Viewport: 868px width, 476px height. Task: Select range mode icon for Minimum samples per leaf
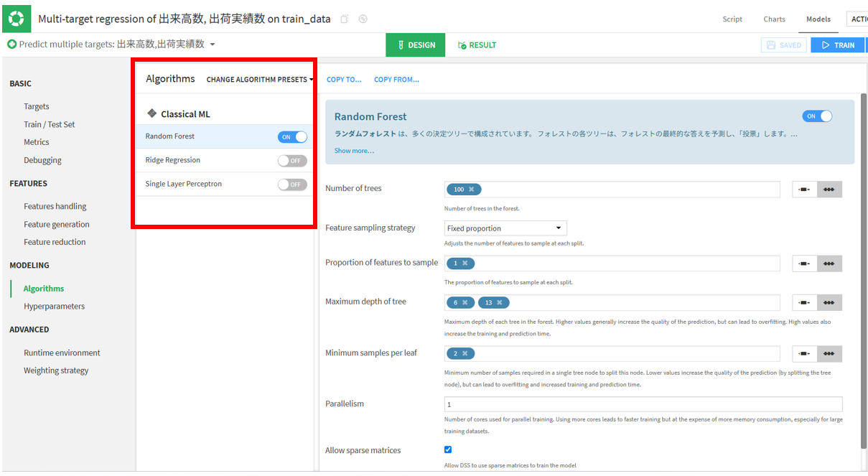(805, 353)
